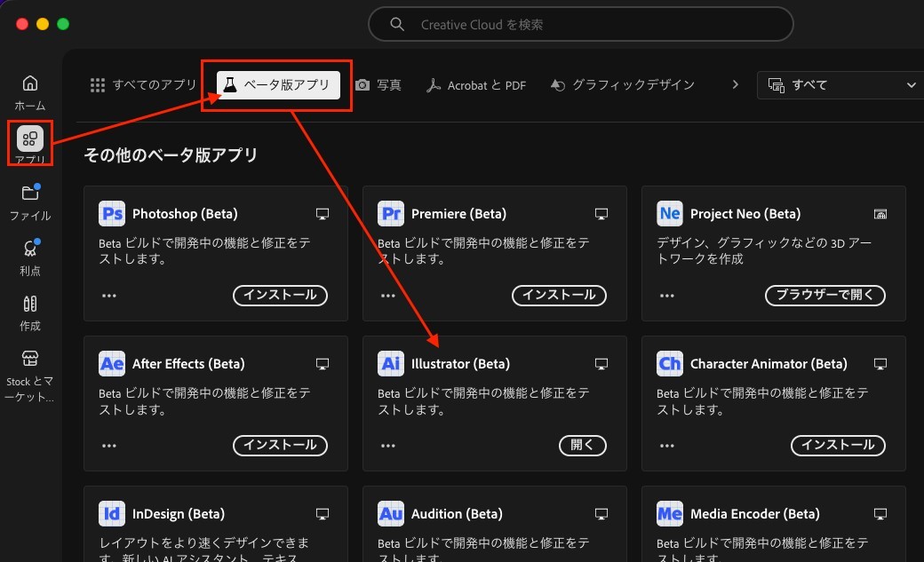Open more options for Character Animator (Beta)
Image resolution: width=924 pixels, height=562 pixels.
point(667,446)
